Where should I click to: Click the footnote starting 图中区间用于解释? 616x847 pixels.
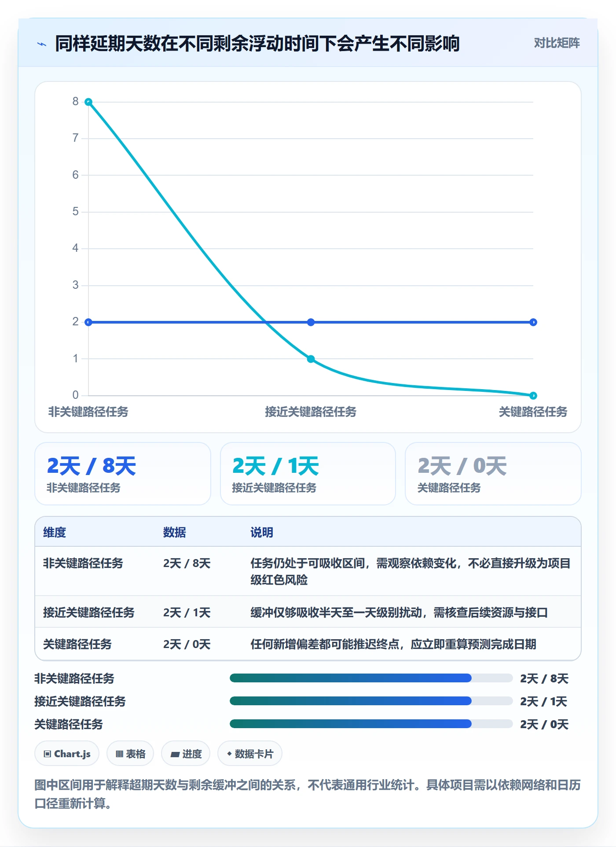(x=308, y=794)
